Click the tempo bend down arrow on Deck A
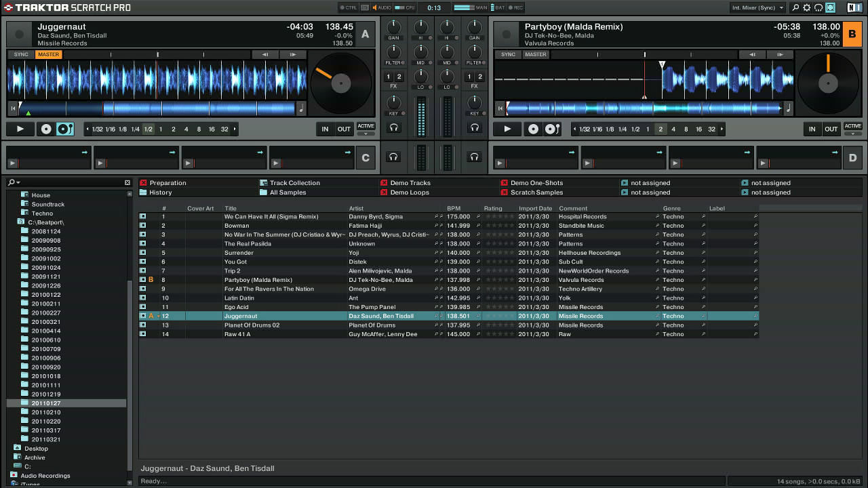This screenshot has height=488, width=868. [265, 54]
